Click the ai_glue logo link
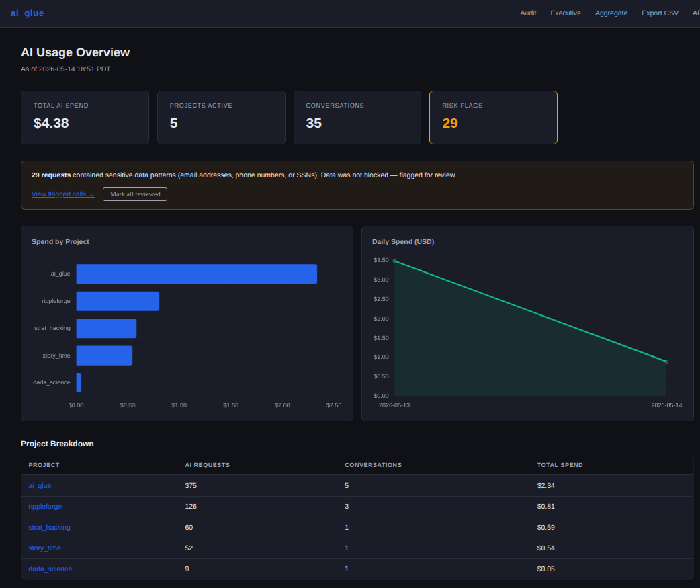The image size is (700, 588). (x=28, y=13)
